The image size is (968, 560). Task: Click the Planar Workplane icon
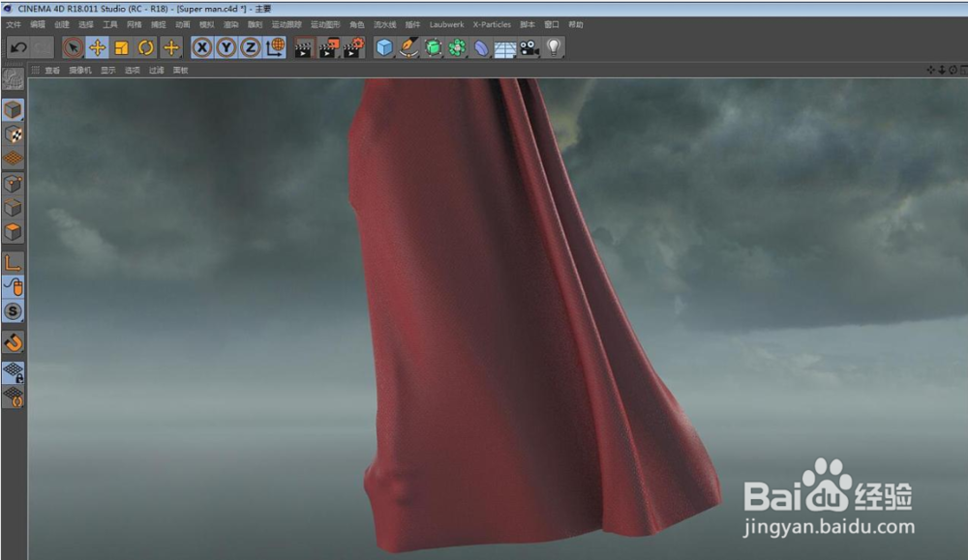click(13, 398)
